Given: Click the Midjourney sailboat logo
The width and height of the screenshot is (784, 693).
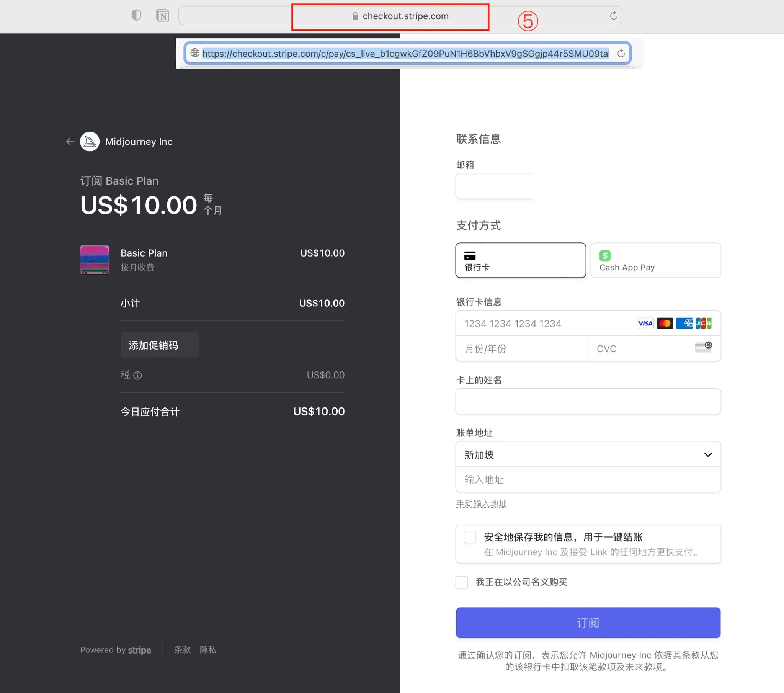Looking at the screenshot, I should point(90,142).
